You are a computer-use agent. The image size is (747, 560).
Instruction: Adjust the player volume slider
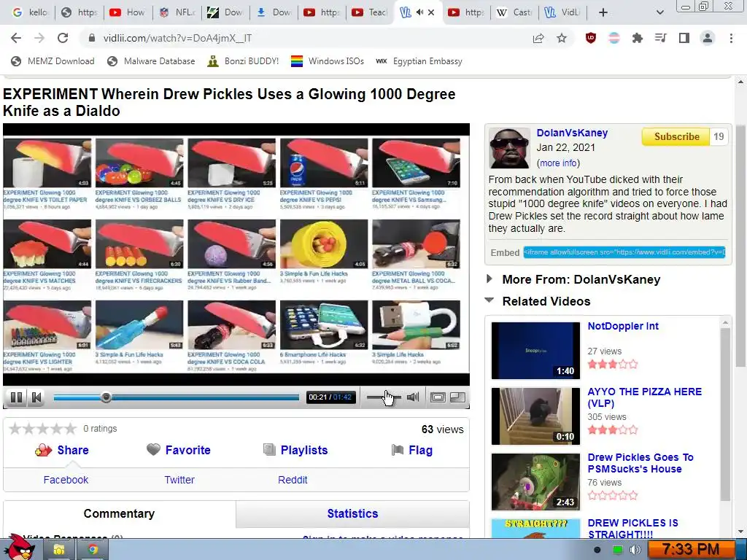pyautogui.click(x=384, y=397)
